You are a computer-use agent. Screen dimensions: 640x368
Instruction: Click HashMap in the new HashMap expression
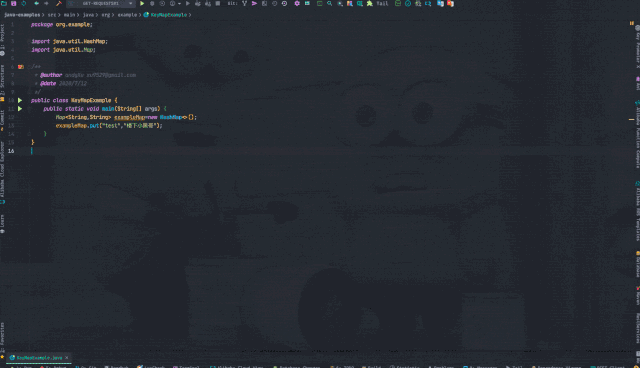171,117
